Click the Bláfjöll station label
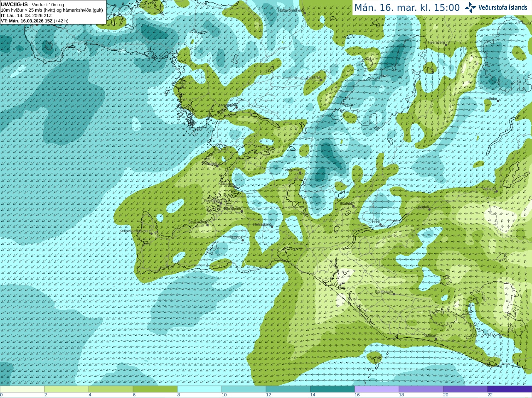 point(236,238)
